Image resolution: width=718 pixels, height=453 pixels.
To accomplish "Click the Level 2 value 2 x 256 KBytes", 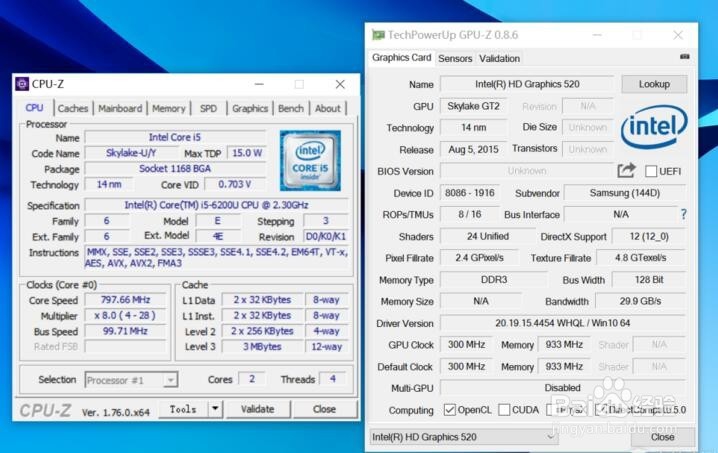I will click(262, 331).
